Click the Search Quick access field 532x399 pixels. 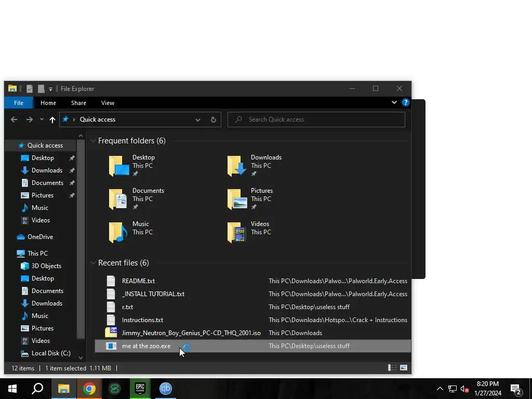pos(316,119)
